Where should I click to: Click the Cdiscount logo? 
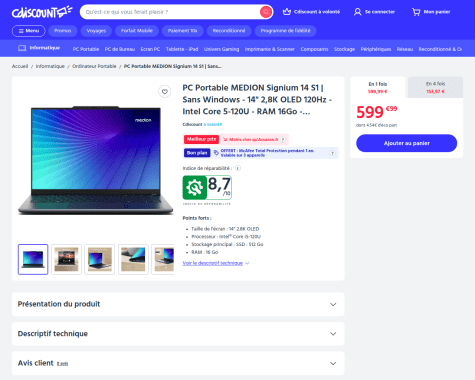tap(42, 12)
